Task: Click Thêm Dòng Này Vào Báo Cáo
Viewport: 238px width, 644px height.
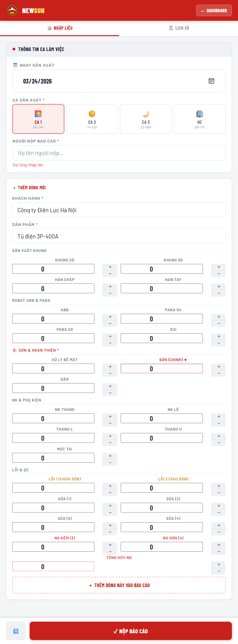Action: coord(119,585)
